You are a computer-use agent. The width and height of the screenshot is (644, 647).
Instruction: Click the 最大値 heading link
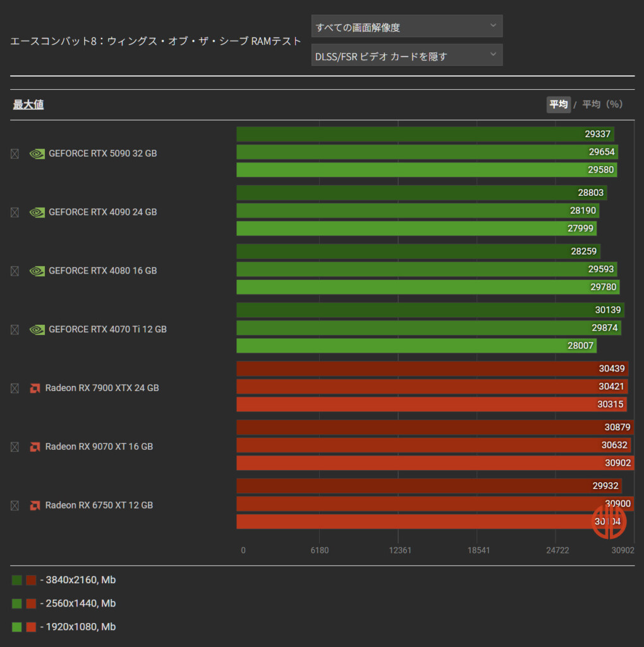click(x=28, y=104)
